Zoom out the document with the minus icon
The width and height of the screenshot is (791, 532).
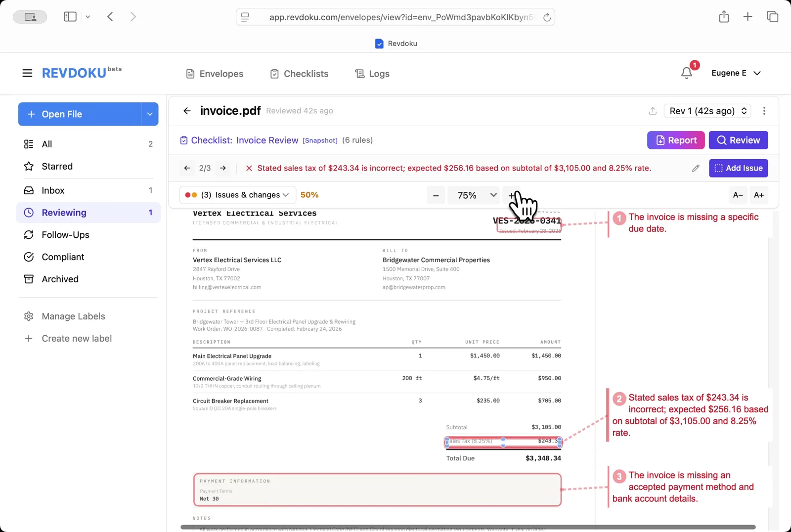[436, 195]
